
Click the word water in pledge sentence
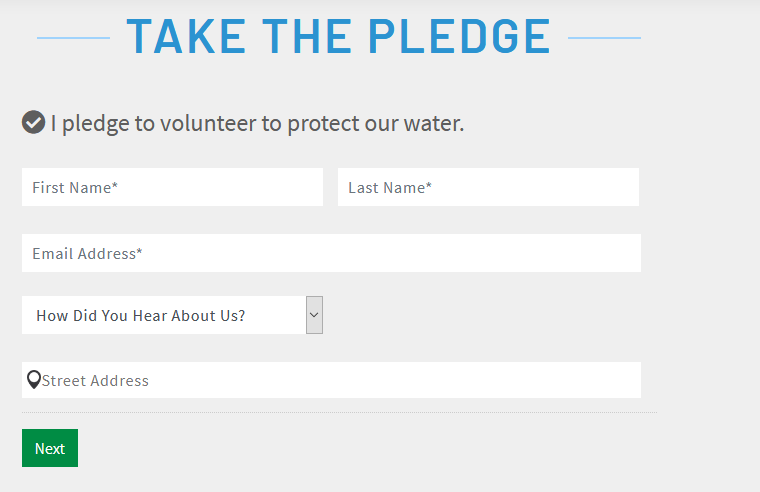434,124
